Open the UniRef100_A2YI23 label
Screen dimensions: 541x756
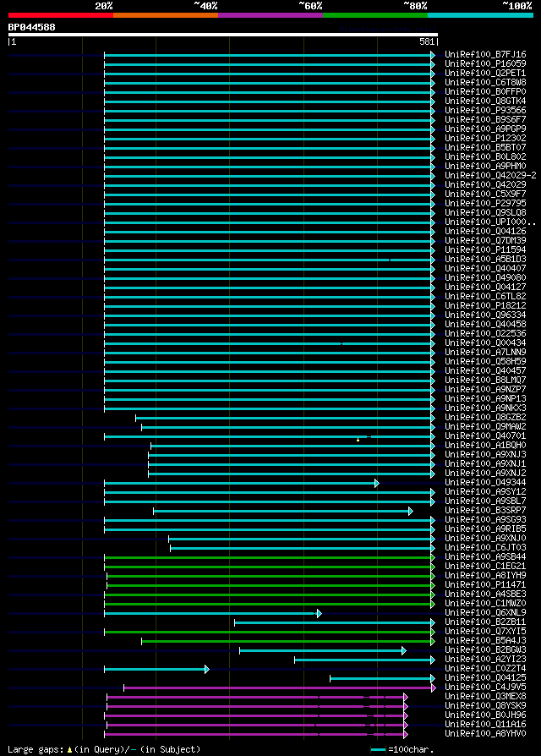[x=485, y=660]
